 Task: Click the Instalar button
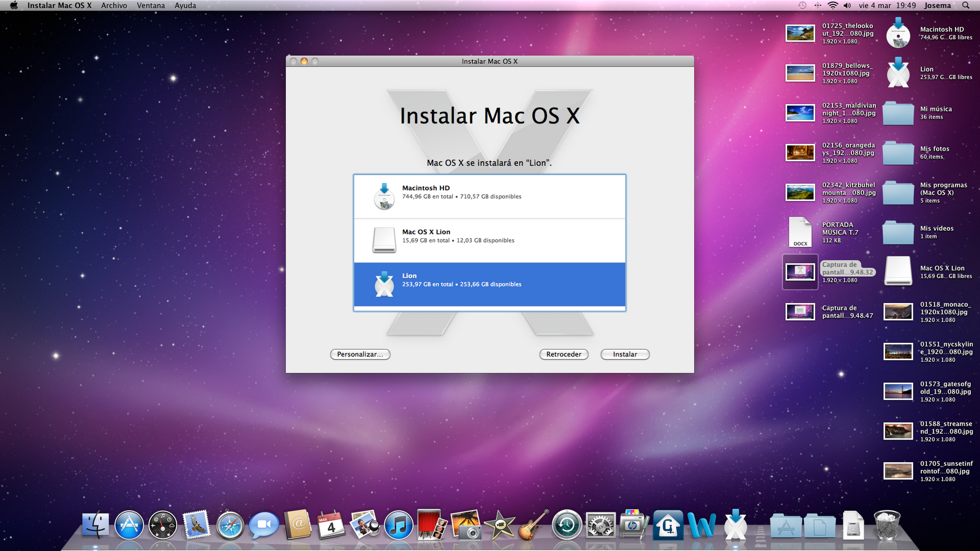(625, 354)
